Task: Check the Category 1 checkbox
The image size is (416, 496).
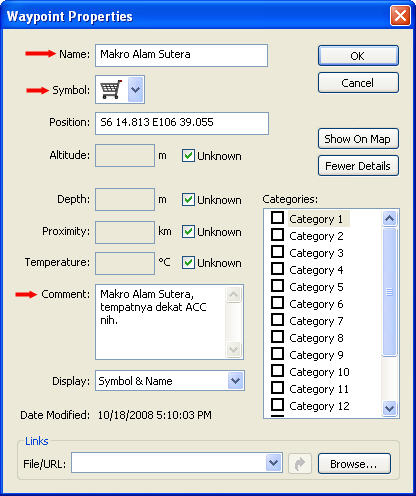Action: tap(277, 218)
